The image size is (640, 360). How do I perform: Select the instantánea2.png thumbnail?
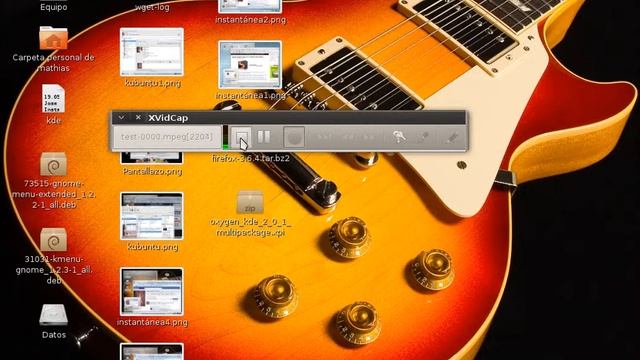point(250,6)
